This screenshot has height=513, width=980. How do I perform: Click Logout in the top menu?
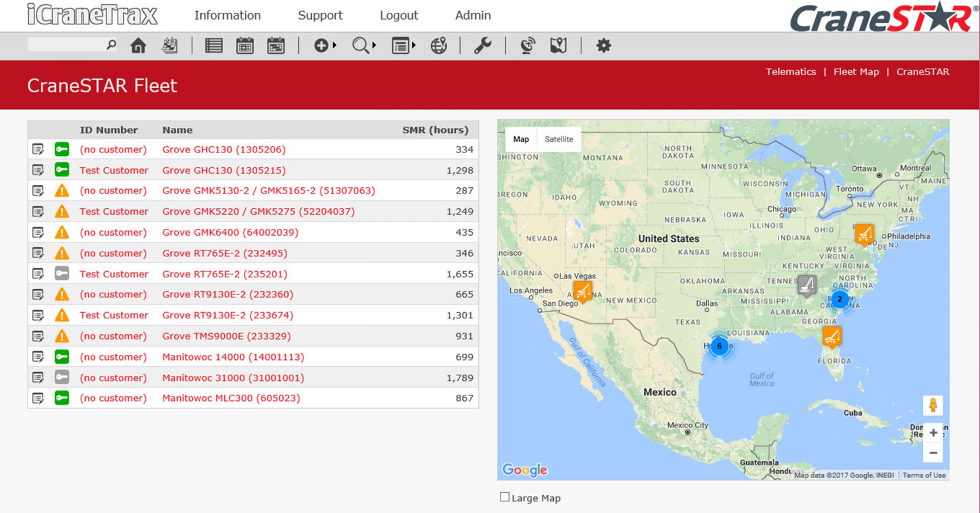(x=399, y=15)
